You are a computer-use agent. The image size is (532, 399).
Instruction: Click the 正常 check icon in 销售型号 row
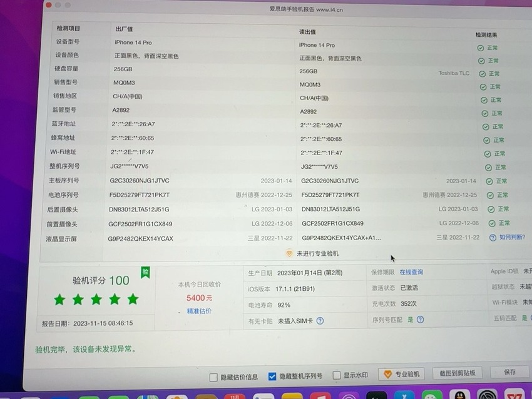[x=483, y=87]
